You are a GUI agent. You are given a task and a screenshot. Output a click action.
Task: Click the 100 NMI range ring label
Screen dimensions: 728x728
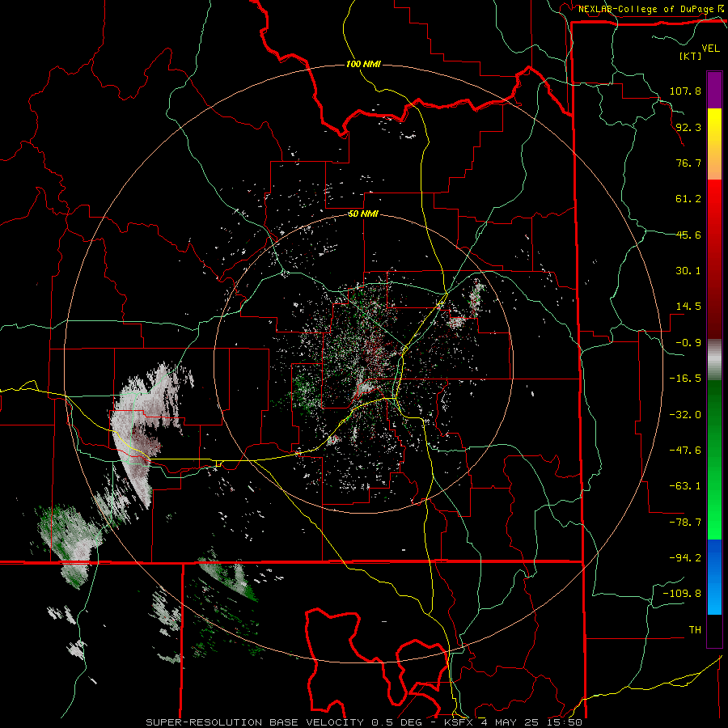(x=363, y=64)
